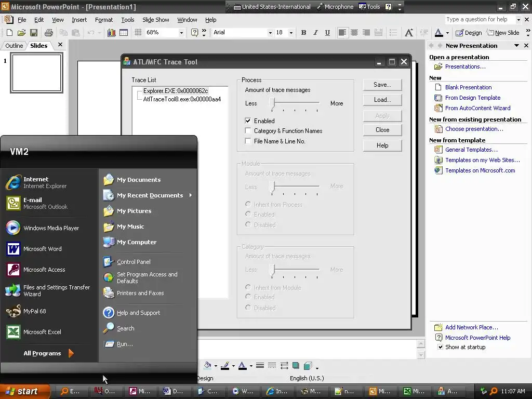Click Save... button in Trace Tool
Screen dimensions: 532x399
[x=382, y=85]
